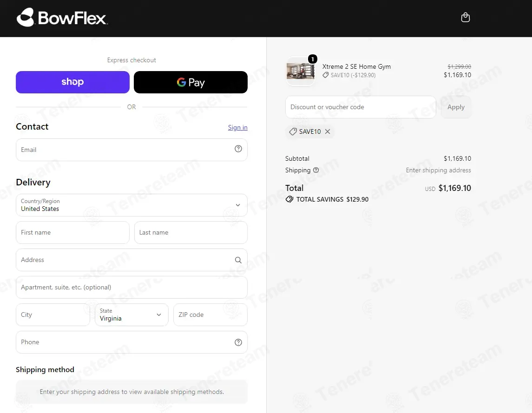The image size is (532, 413).
Task: Click the Contact section heading
Action: [32, 126]
